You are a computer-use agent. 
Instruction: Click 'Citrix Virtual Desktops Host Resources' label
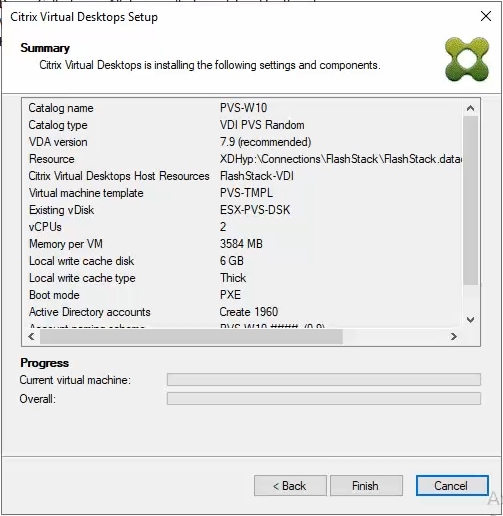tap(119, 176)
